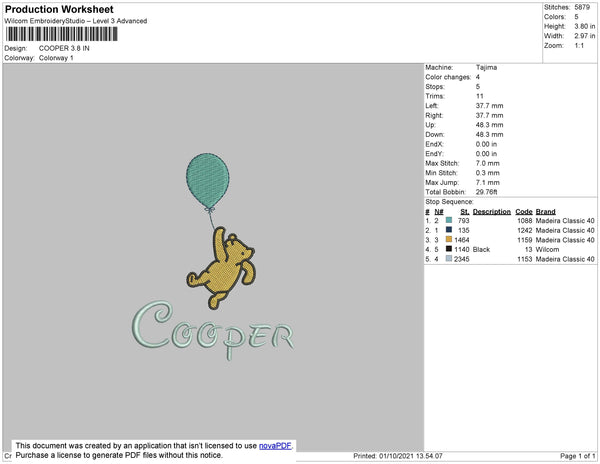Image resolution: width=600 pixels, height=464 pixels.
Task: Click the Trims value 11
Action: pyautogui.click(x=480, y=96)
